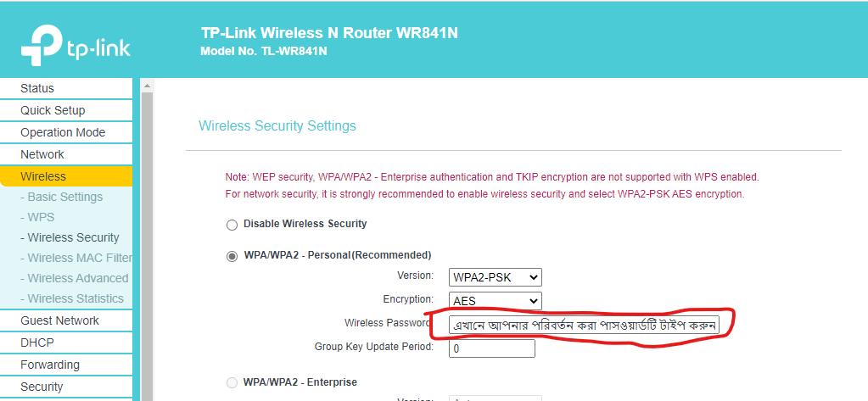Screen dimensions: 868x401
Task: Select WPA/WPA2 - Personal radio button
Action: [x=232, y=255]
